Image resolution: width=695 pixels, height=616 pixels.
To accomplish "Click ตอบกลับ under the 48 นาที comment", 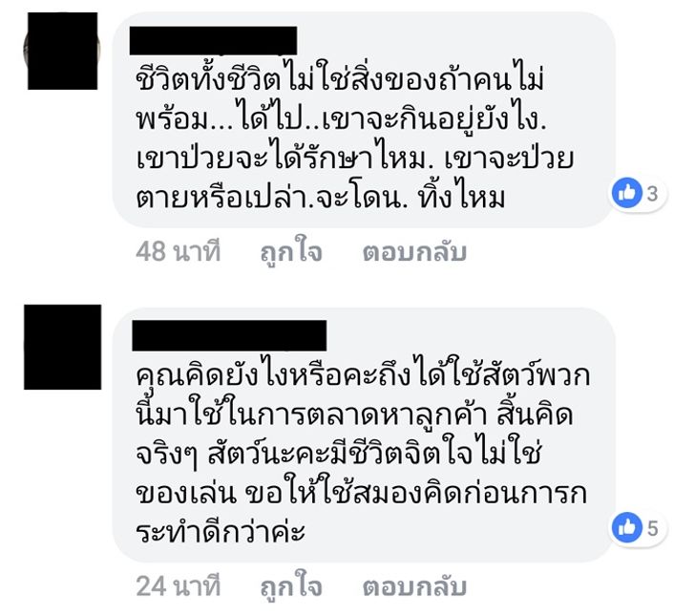I will (x=414, y=251).
